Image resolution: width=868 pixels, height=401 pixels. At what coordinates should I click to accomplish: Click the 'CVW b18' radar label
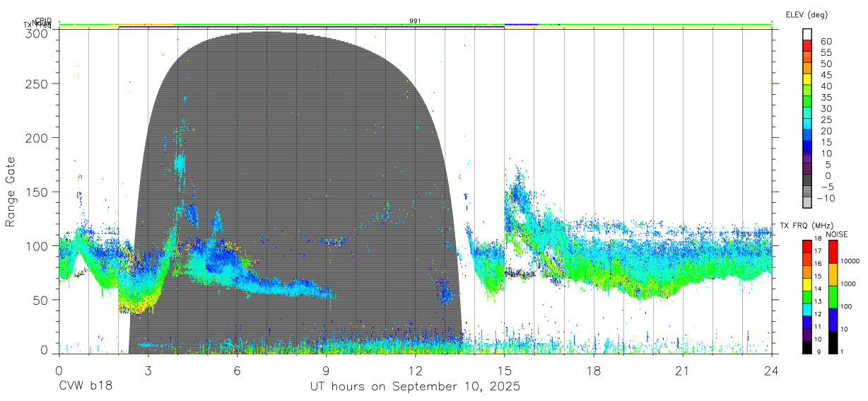pyautogui.click(x=86, y=387)
